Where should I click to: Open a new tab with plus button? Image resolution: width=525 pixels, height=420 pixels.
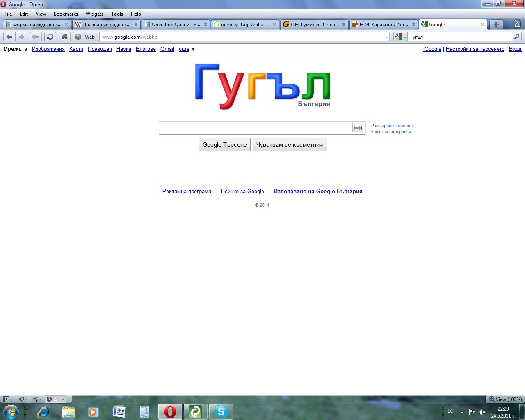coord(496,25)
